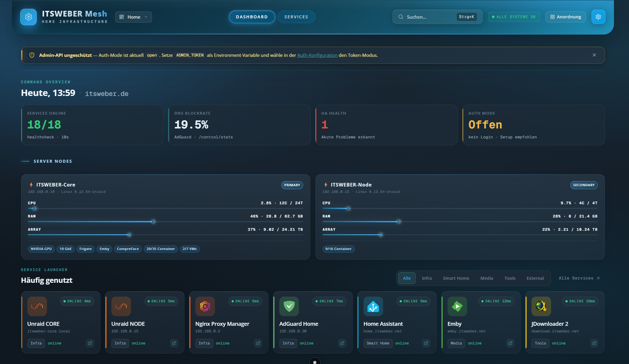Click the AdGuard Home shield icon

(289, 306)
